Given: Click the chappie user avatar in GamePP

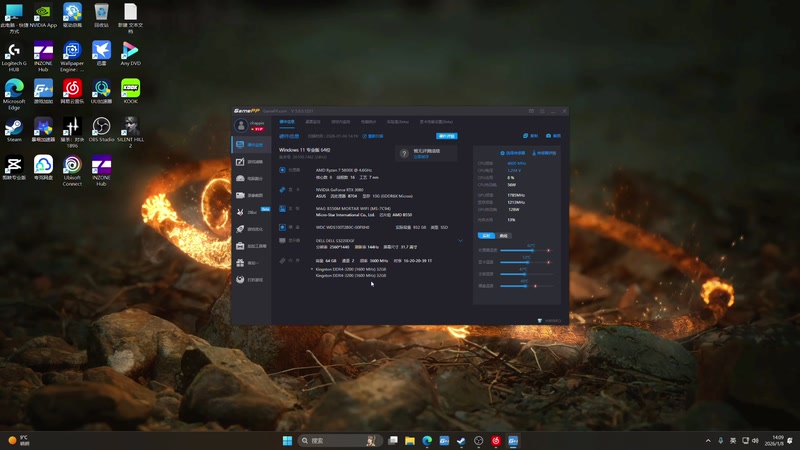Looking at the screenshot, I should [x=241, y=125].
